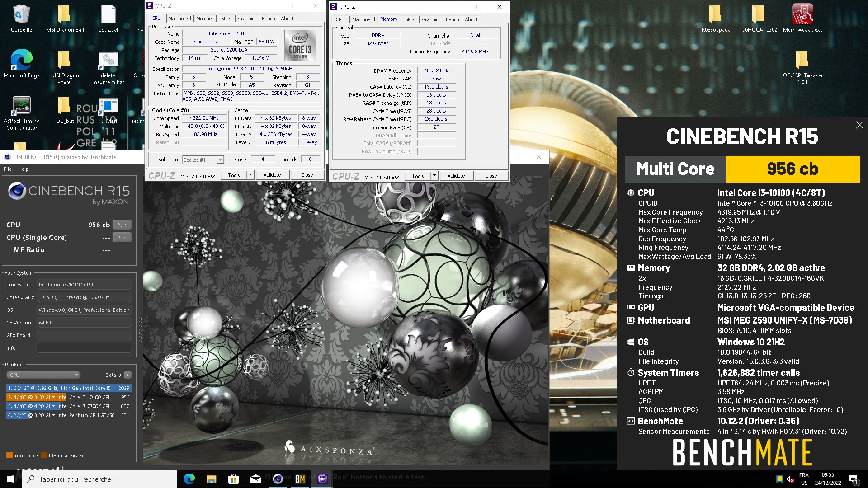Open the MSI Dragon Ball folder
Viewport: 868px width, 488px height.
pos(65,19)
